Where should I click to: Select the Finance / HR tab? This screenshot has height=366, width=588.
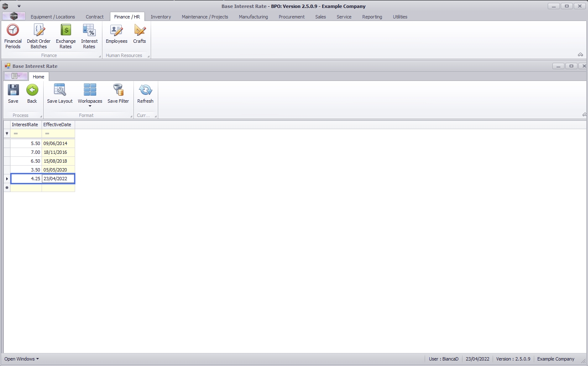(x=127, y=17)
